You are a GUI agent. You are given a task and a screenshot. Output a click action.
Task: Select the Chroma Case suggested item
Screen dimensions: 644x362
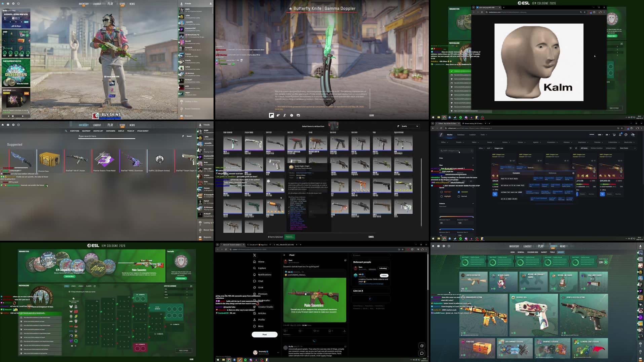(49, 161)
